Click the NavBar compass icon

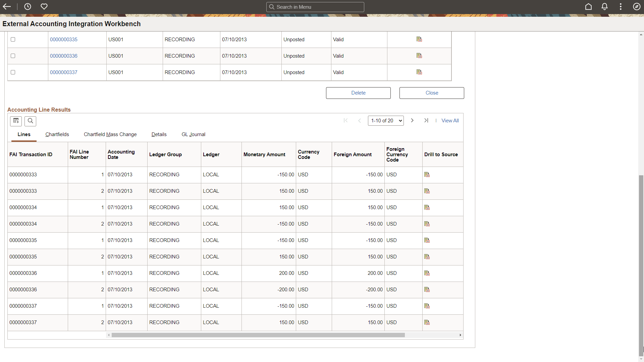tap(637, 6)
